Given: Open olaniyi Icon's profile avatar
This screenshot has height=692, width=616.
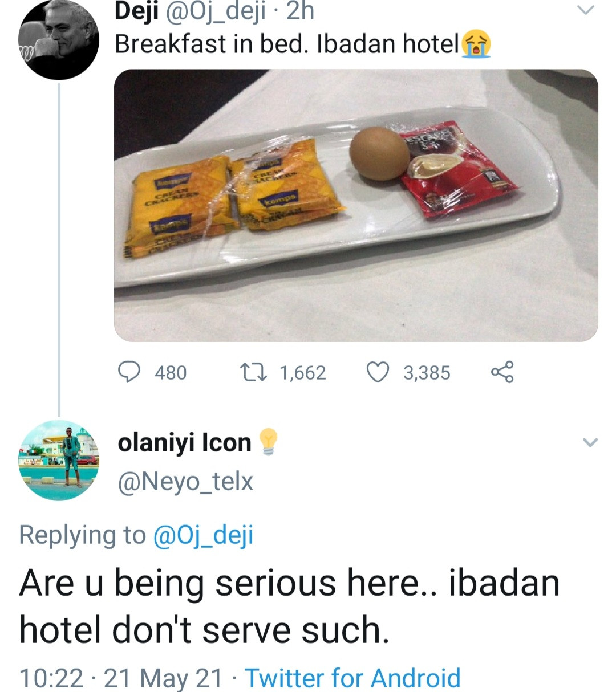Looking at the screenshot, I should pos(59,461).
